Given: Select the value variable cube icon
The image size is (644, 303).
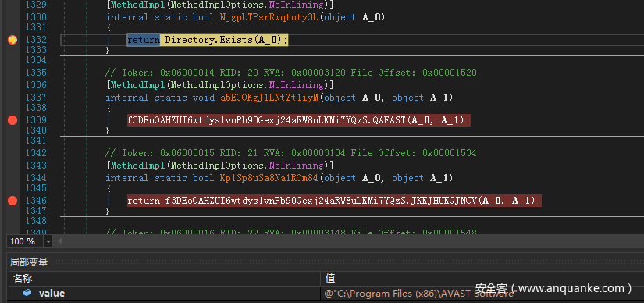Looking at the screenshot, I should (x=27, y=293).
